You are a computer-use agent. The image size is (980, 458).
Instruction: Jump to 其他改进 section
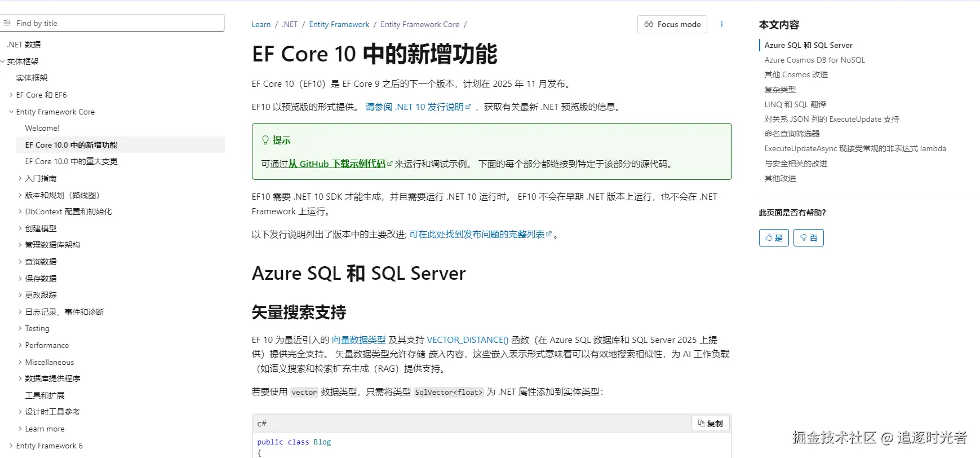pos(780,178)
